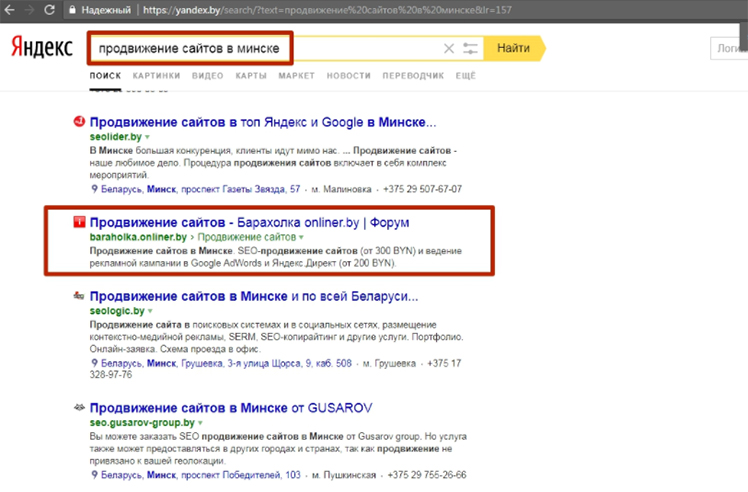Switch to КАРТИНКИ tab
This screenshot has height=492, width=748.
[x=156, y=75]
